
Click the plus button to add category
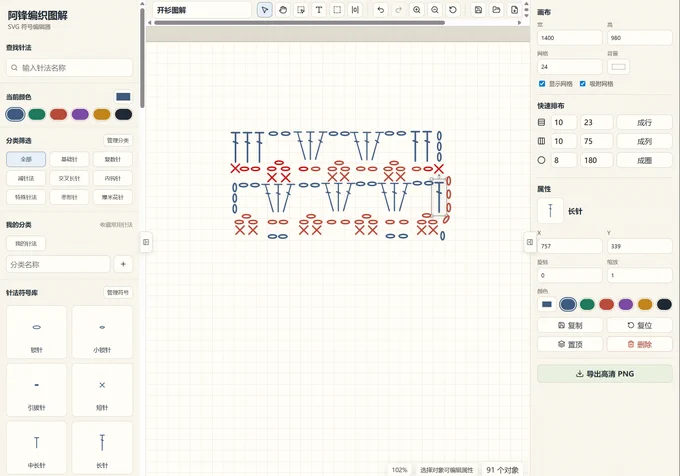[123, 264]
